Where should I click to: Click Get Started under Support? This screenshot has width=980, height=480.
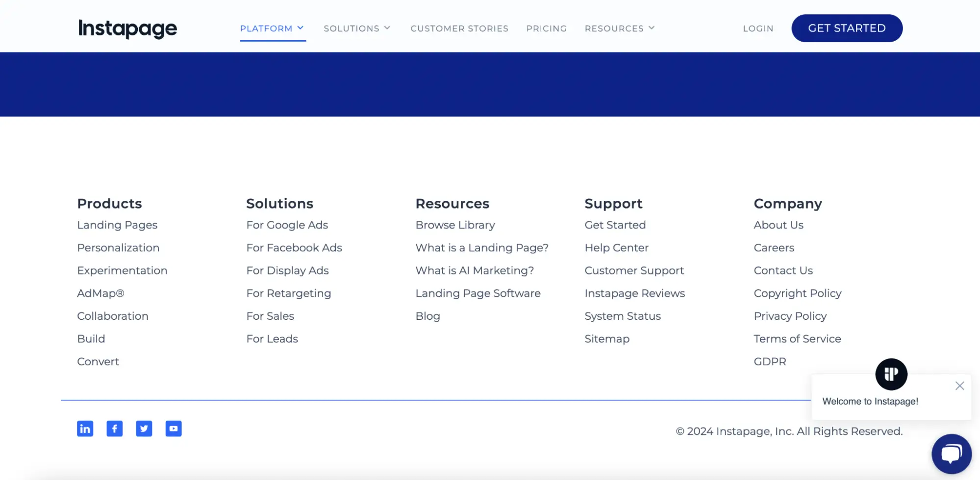click(615, 225)
